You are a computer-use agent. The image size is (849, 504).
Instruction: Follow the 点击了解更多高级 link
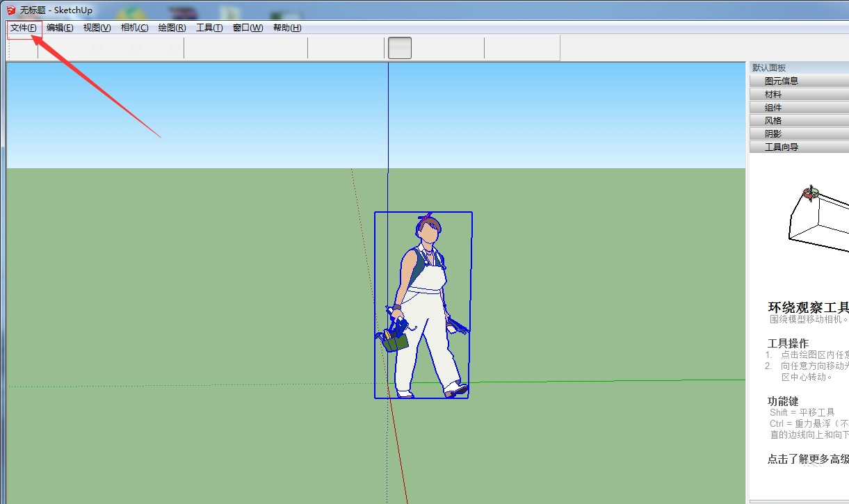pos(807,459)
